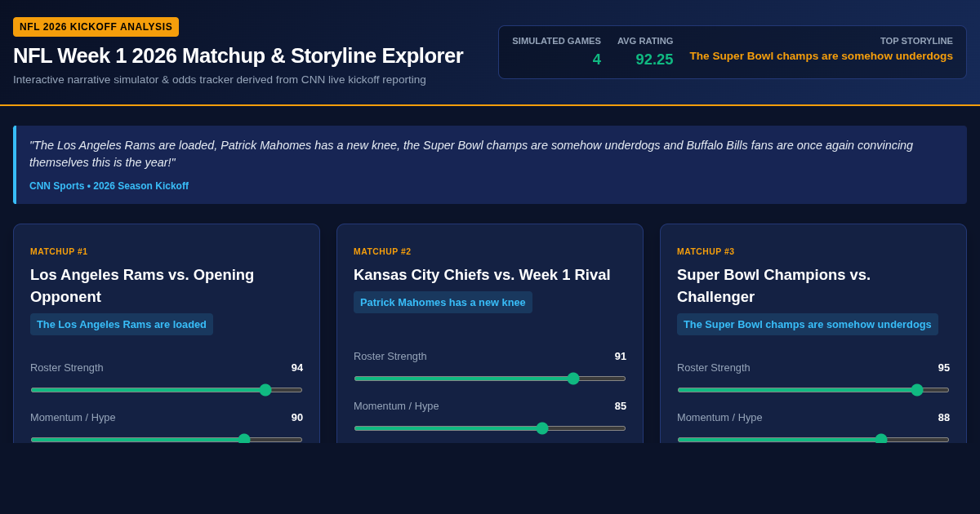Click the Super Bowl Champions vs. Challenger title
The width and height of the screenshot is (980, 514).
(773, 286)
